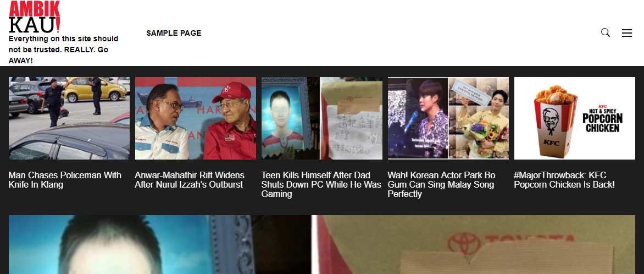Open the site tagline text under the logo
Screen dimensions: 644x274
coord(63,50)
